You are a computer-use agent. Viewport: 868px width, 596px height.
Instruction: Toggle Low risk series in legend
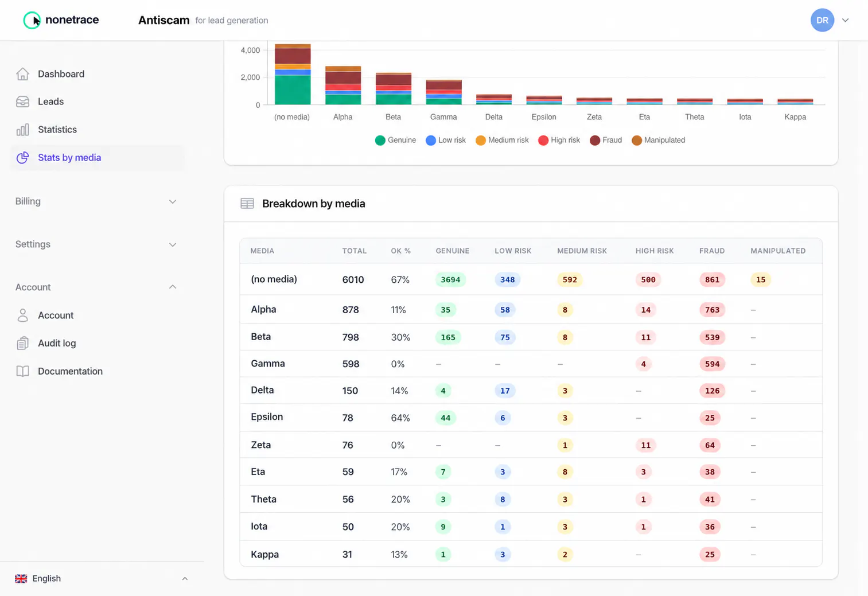click(446, 140)
